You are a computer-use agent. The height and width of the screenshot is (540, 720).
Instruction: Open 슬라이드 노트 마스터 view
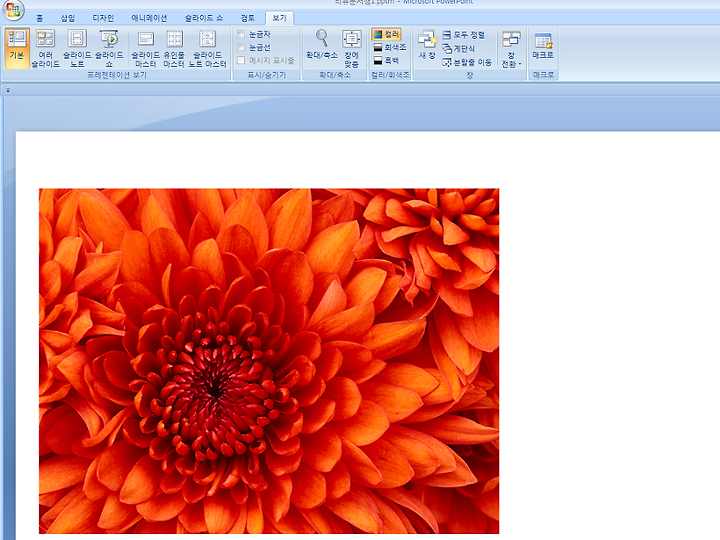208,47
